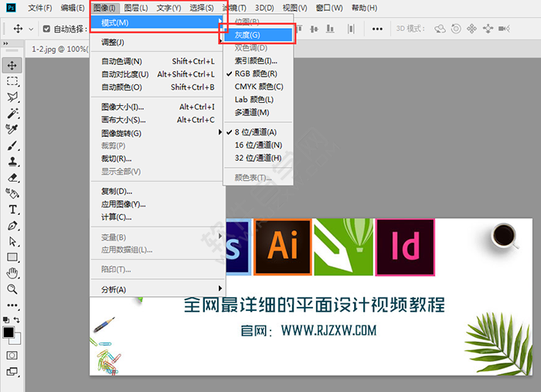Click the foreground black color swatch
This screenshot has height=392, width=541.
[x=9, y=332]
